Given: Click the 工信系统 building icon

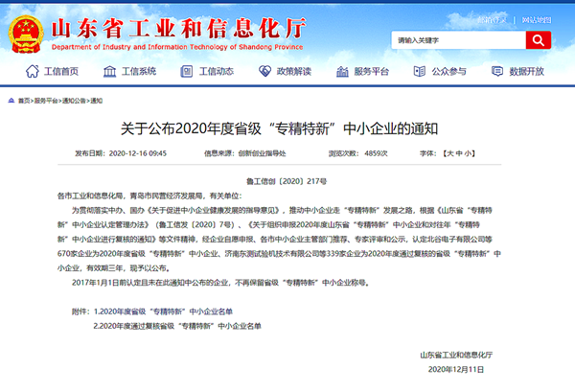Looking at the screenshot, I should tap(108, 71).
